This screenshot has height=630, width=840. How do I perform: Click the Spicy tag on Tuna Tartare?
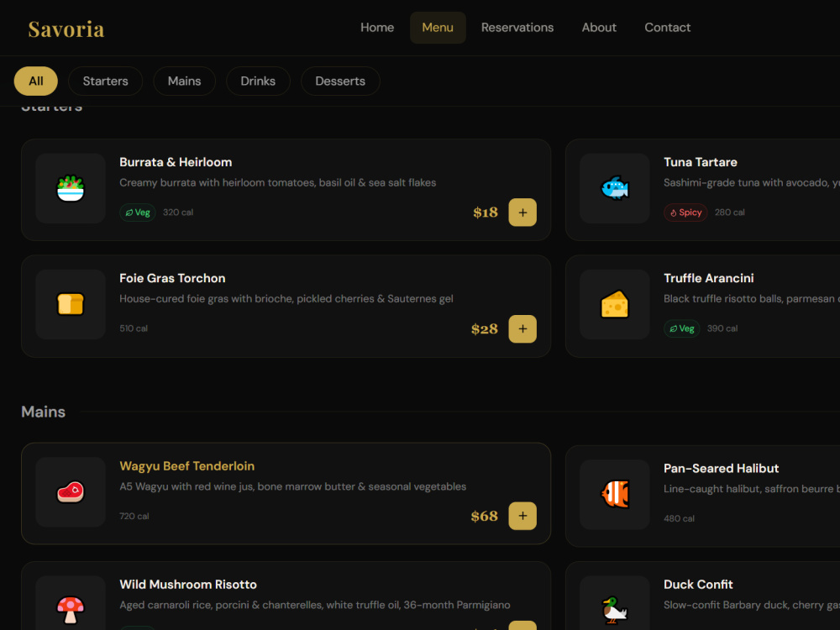[685, 213]
